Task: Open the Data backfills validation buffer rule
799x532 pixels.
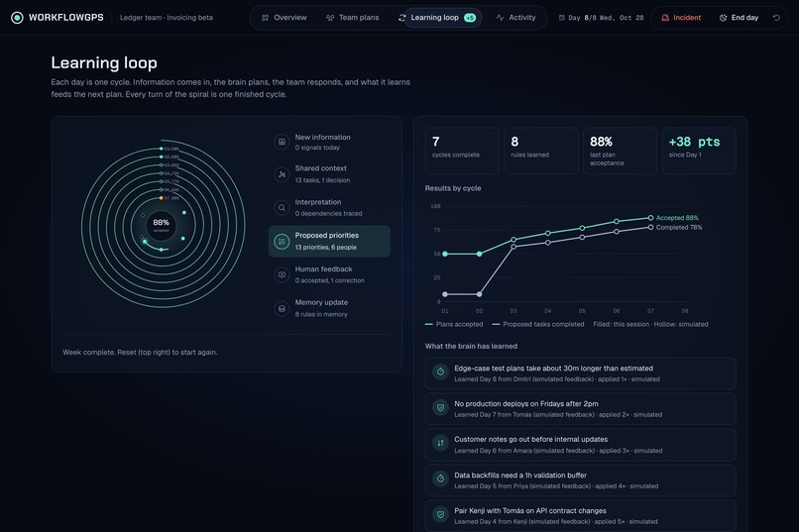Action: click(x=580, y=480)
